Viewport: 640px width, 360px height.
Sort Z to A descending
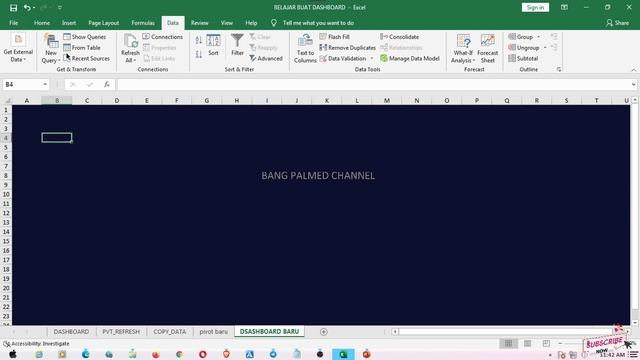[199, 55]
